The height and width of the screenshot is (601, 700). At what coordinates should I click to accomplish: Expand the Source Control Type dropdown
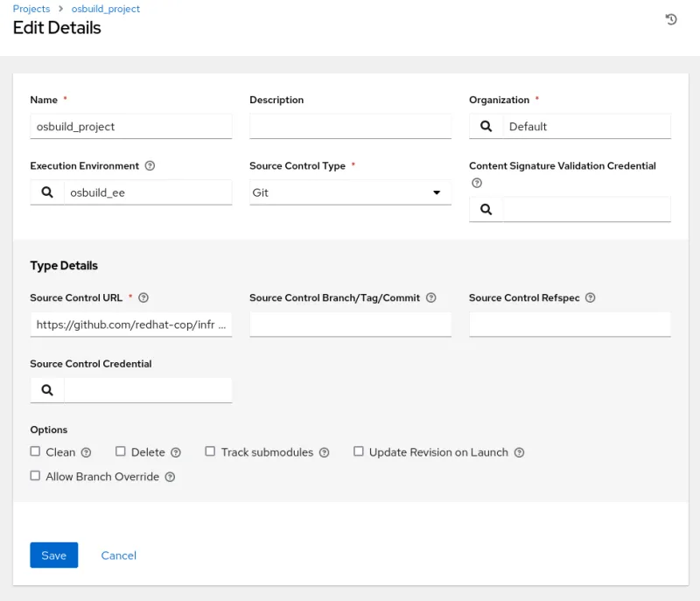coord(350,192)
